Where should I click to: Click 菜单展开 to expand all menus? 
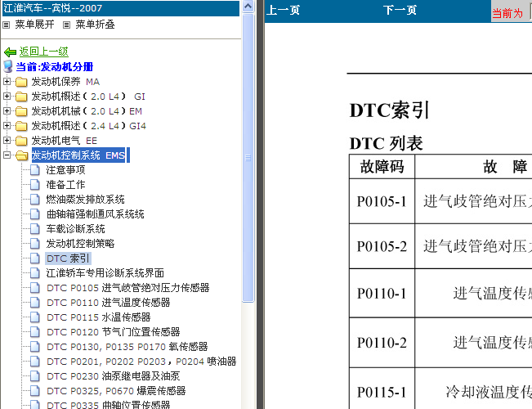(x=34, y=25)
